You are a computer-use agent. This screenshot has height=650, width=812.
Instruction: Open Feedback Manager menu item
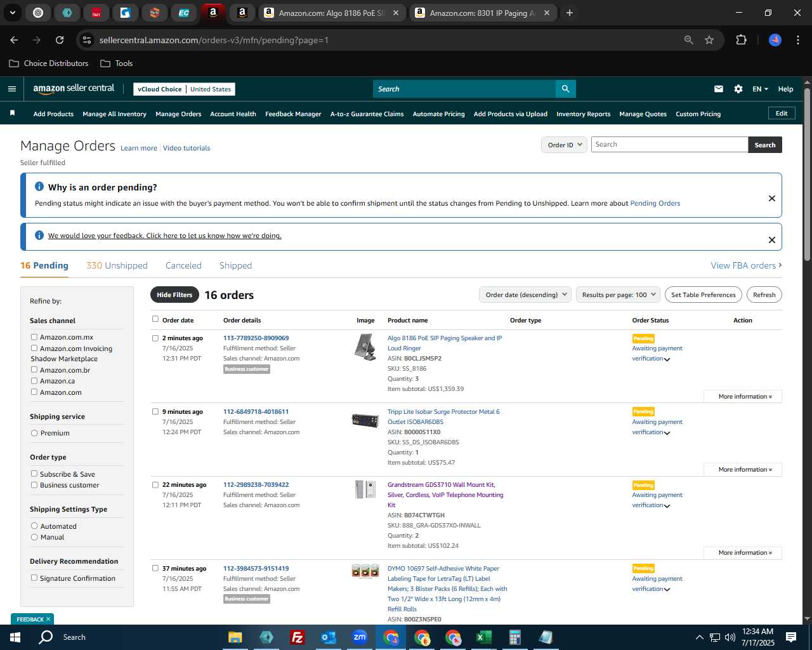coord(293,114)
